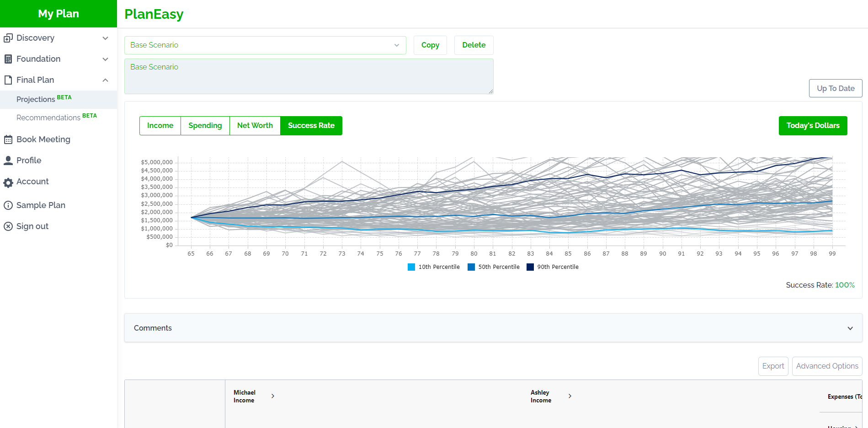This screenshot has height=428, width=868.
Task: Switch to the Net Worth tab
Action: pos(255,126)
